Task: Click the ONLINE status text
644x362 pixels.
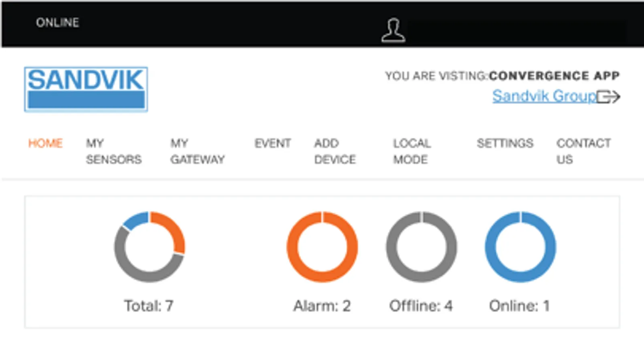Action: 58,23
